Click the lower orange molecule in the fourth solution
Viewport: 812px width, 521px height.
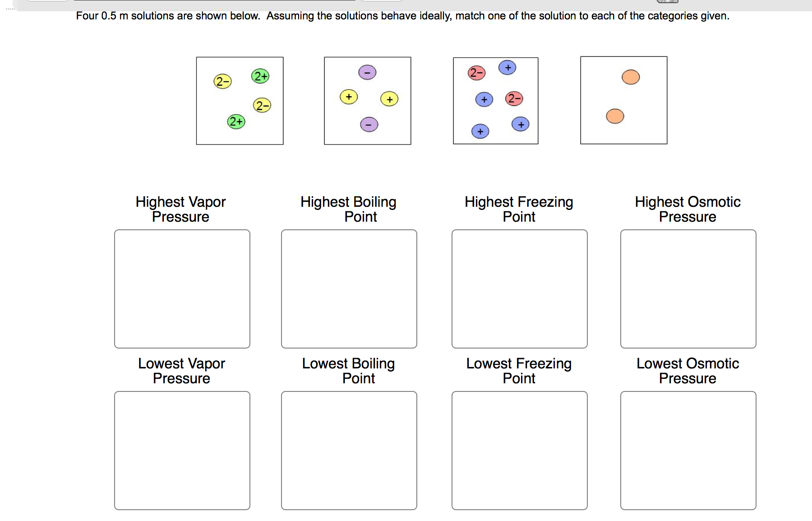(x=614, y=116)
